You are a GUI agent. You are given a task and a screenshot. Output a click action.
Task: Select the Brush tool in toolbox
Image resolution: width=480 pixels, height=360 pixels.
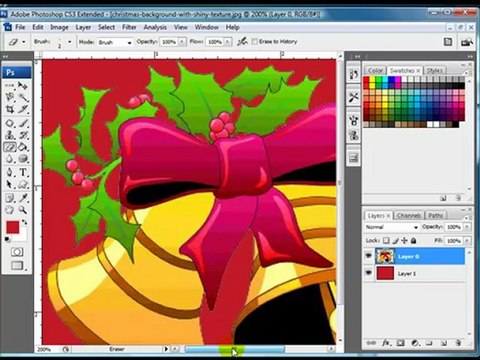(x=23, y=123)
